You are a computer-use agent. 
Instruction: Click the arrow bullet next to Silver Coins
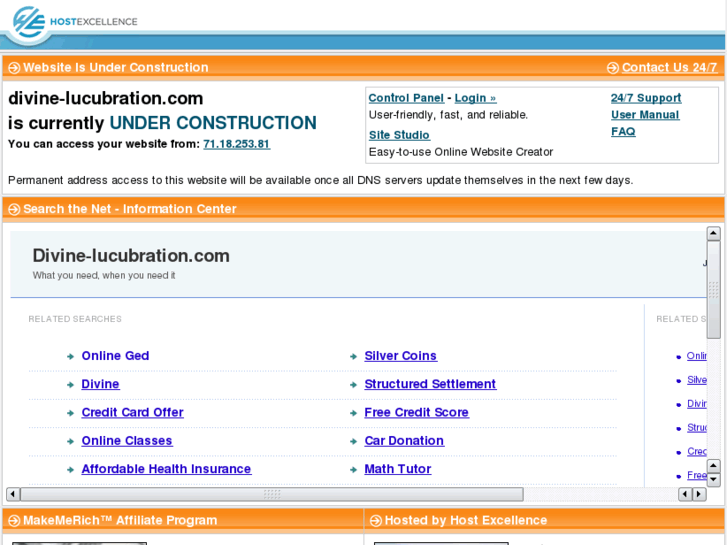(353, 356)
